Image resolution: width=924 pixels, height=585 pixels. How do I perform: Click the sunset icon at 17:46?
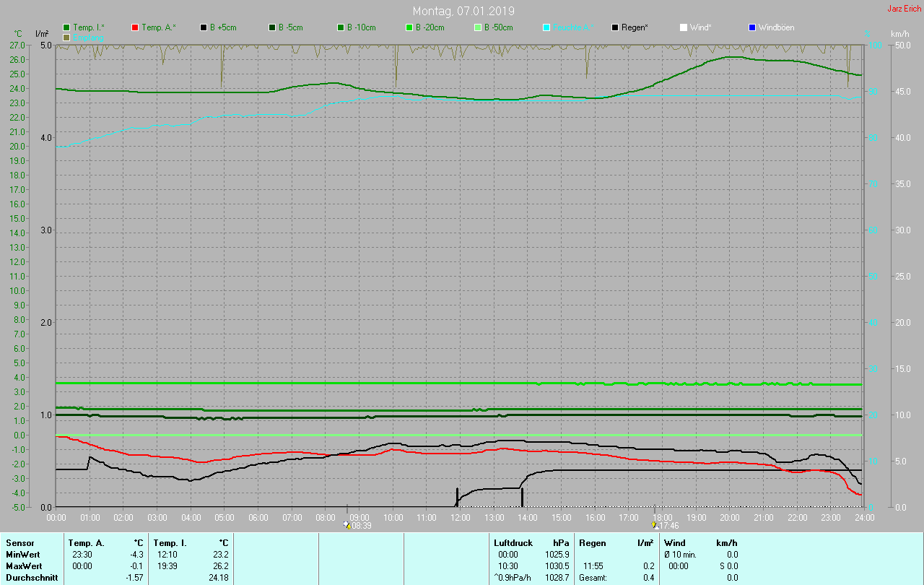[x=655, y=525]
